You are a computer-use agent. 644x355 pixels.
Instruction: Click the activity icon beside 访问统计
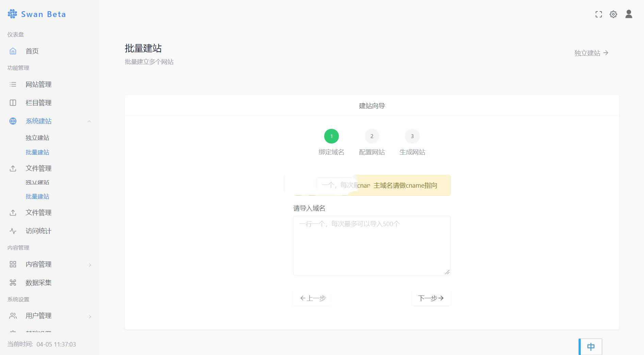(x=13, y=231)
